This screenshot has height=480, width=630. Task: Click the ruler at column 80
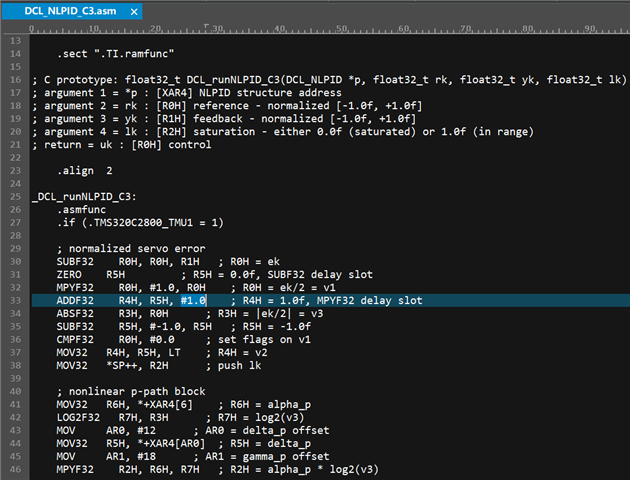pos(528,29)
